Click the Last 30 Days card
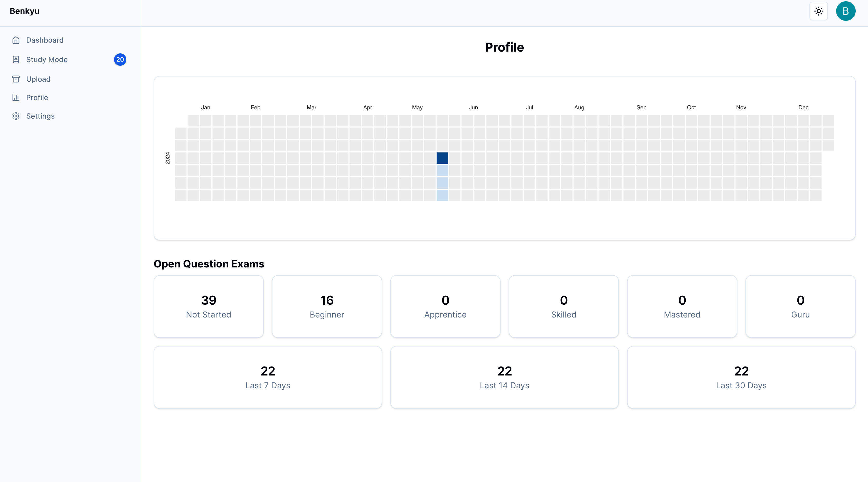The height and width of the screenshot is (482, 868). click(741, 377)
